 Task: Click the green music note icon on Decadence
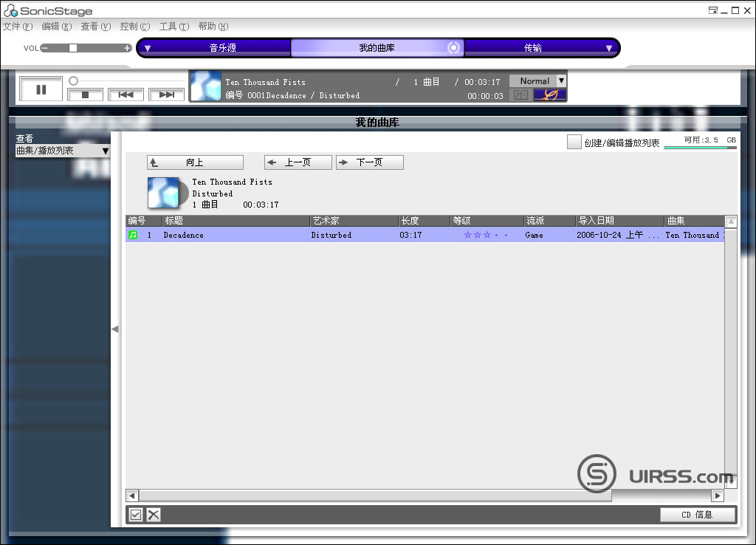[x=133, y=235]
